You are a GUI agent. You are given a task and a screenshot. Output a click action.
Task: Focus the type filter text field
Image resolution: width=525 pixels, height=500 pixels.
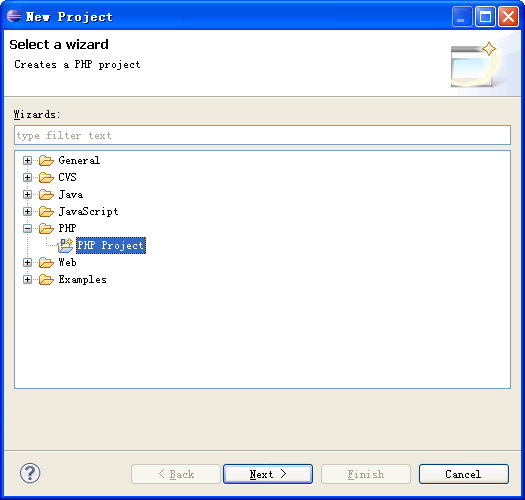pyautogui.click(x=262, y=135)
